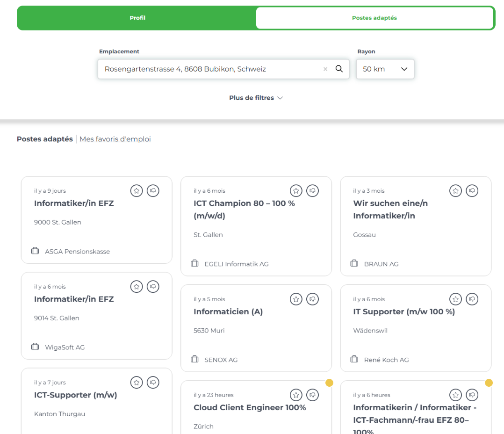The image size is (504, 434).
Task: Favorite the Cloud Client Engineer 100% job
Action: click(296, 395)
